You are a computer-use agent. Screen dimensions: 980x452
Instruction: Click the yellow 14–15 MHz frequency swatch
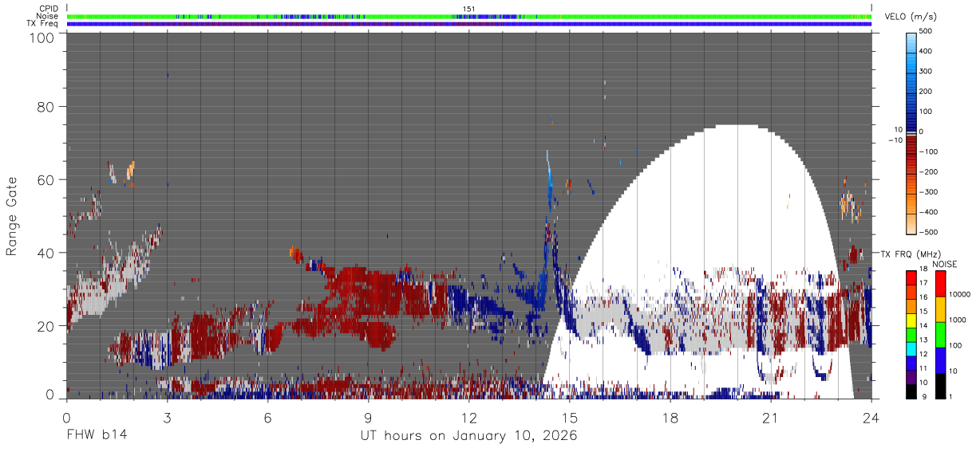point(911,321)
